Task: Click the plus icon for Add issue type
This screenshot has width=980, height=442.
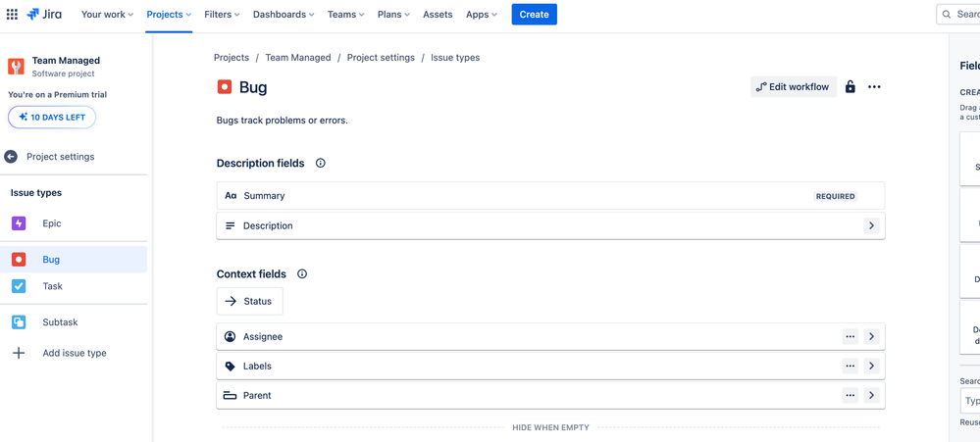Action: (x=19, y=353)
